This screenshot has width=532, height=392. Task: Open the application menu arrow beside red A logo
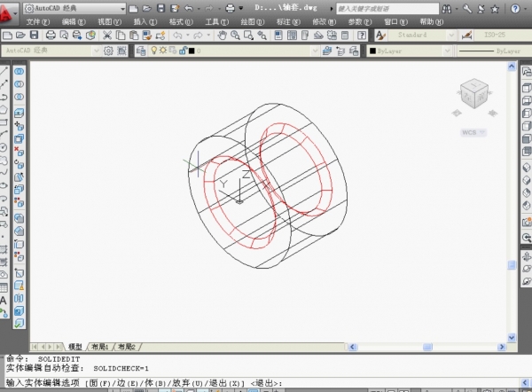[x=16, y=13]
